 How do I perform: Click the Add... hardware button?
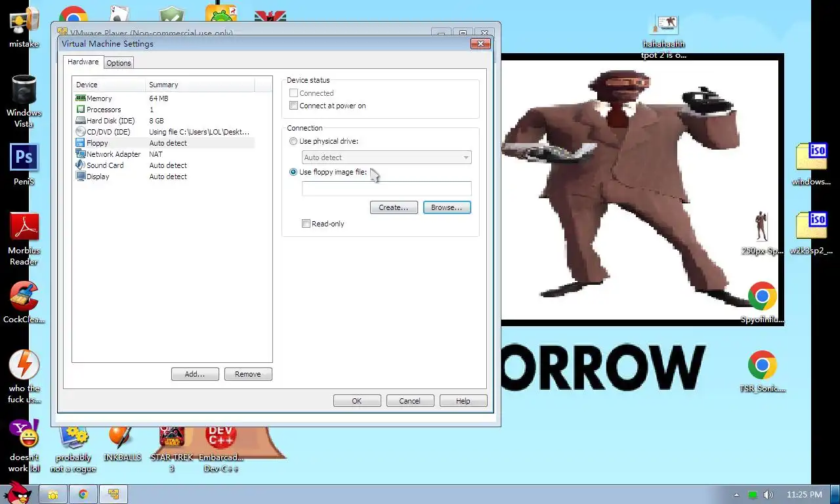pos(195,374)
